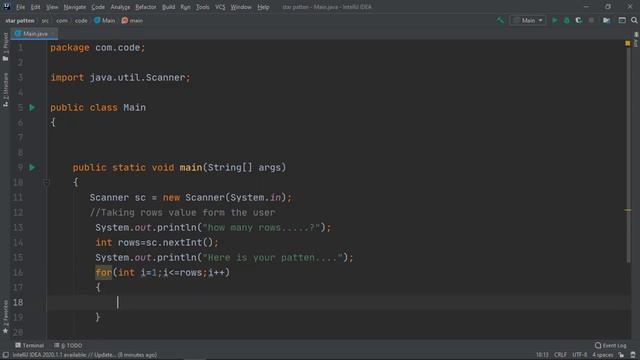Screen dimensions: 640x360
Task: Click the yellow inspection warning indicator
Action: click(x=628, y=43)
